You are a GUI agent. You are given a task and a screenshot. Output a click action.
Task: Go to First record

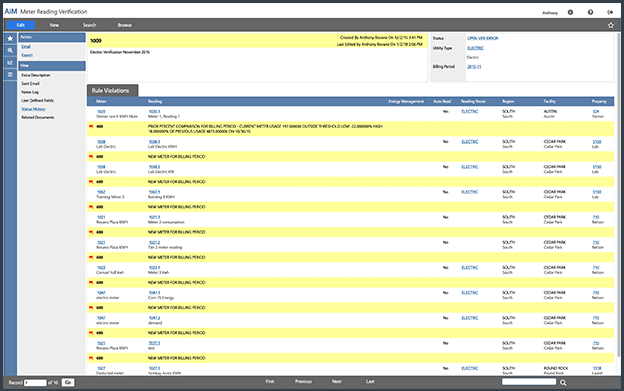tap(270, 381)
